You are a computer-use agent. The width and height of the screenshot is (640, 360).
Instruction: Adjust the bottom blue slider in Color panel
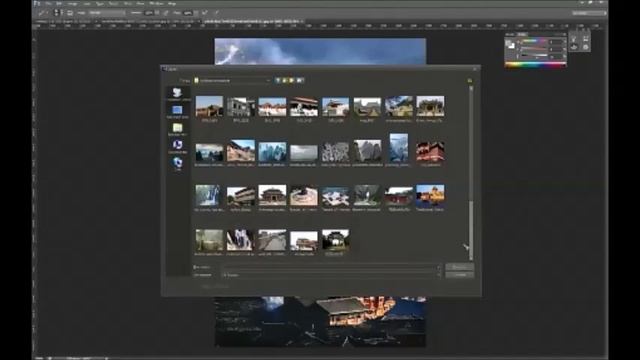tap(534, 56)
